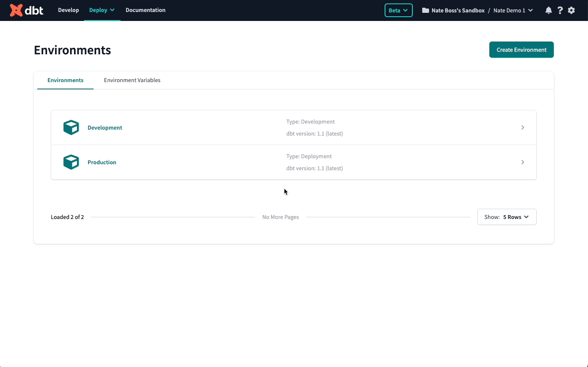Open the settings gear icon

point(571,10)
